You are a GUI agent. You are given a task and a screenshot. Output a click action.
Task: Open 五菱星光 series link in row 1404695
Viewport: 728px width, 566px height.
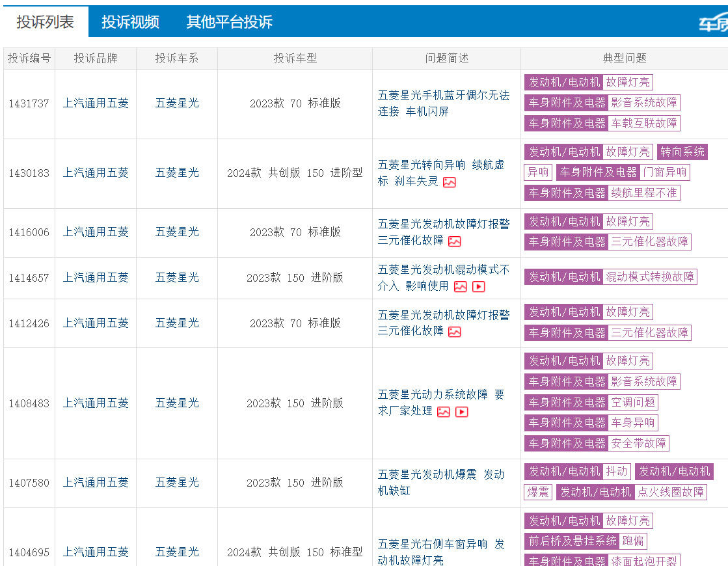177,552
